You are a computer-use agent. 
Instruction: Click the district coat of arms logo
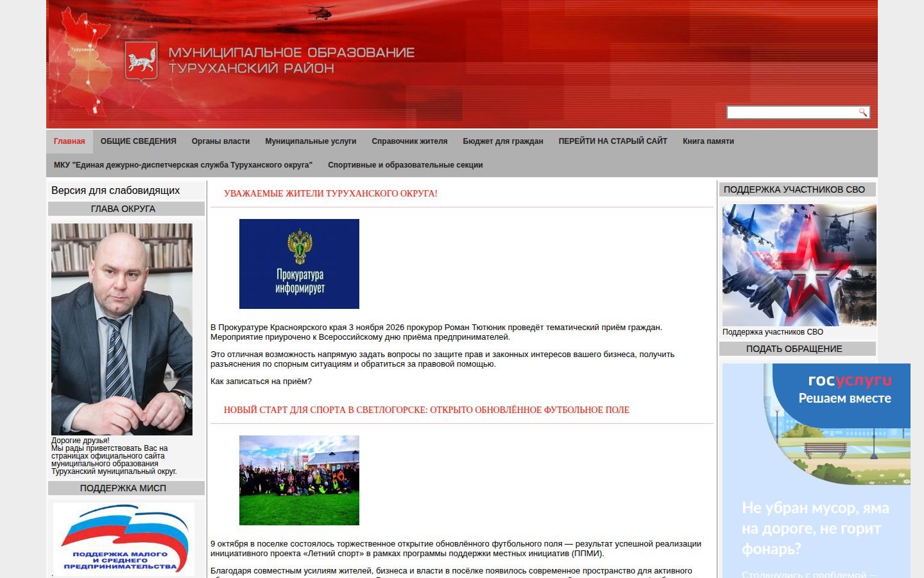141,61
